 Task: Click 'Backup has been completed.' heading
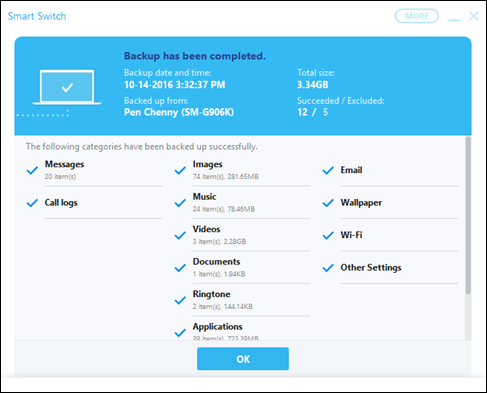coord(195,56)
